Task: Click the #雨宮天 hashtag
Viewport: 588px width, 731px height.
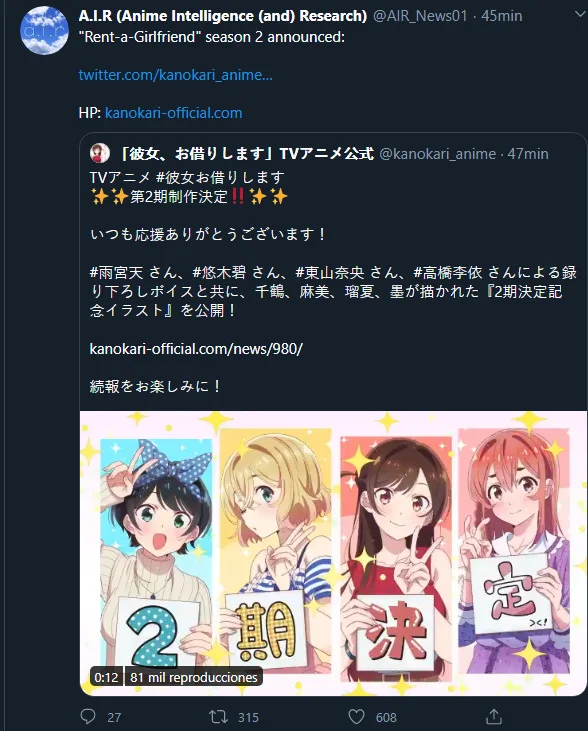Action: pyautogui.click(x=116, y=272)
